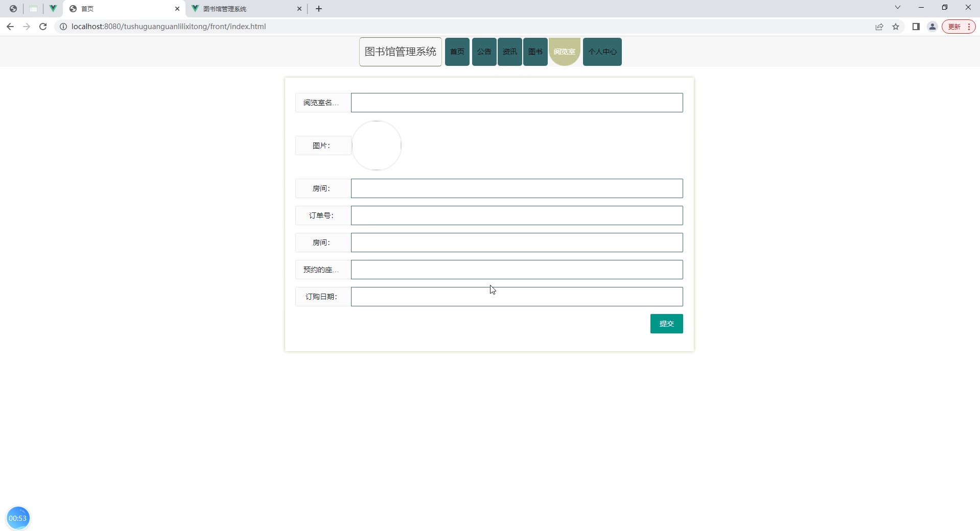Restore down the browser window

[945, 7]
